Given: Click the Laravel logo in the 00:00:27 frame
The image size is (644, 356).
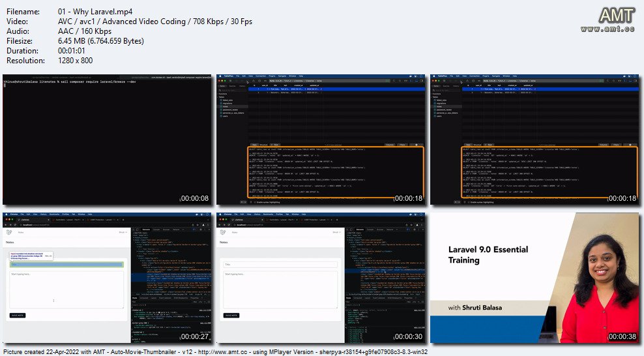Looking at the screenshot, I should pos(9,232).
